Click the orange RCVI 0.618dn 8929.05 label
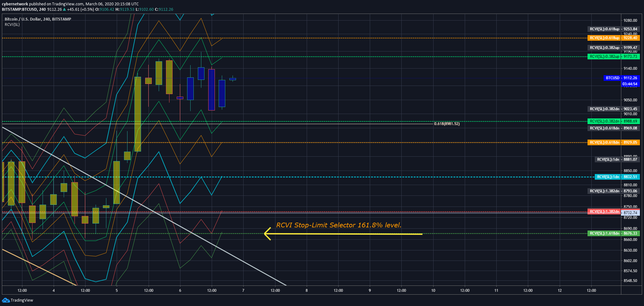Screen dimensions: 644x306 613,142
